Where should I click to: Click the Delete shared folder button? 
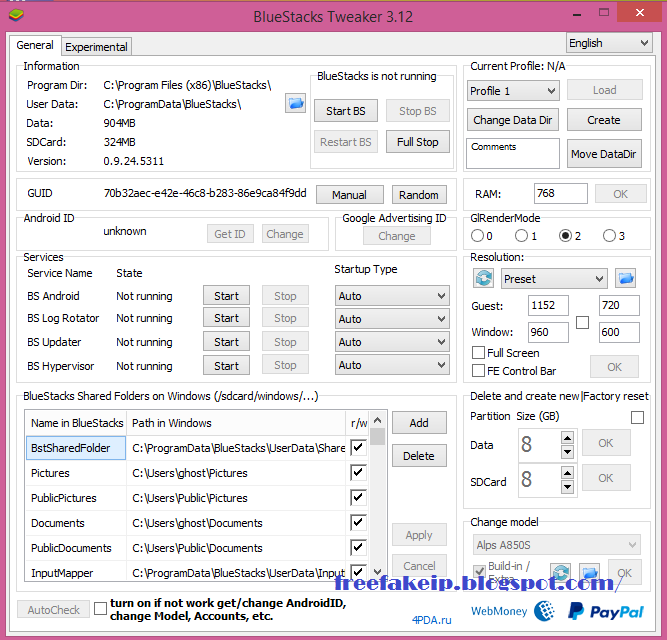419,456
